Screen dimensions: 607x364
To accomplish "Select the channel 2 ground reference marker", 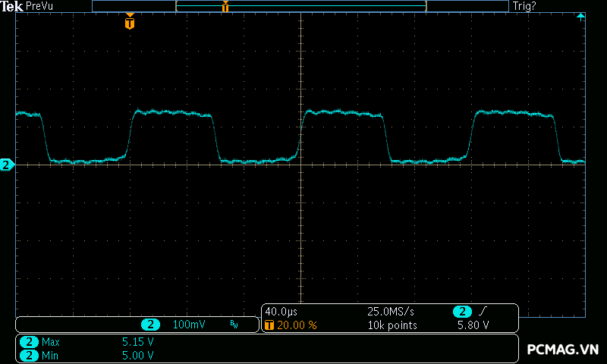I will pos(7,165).
